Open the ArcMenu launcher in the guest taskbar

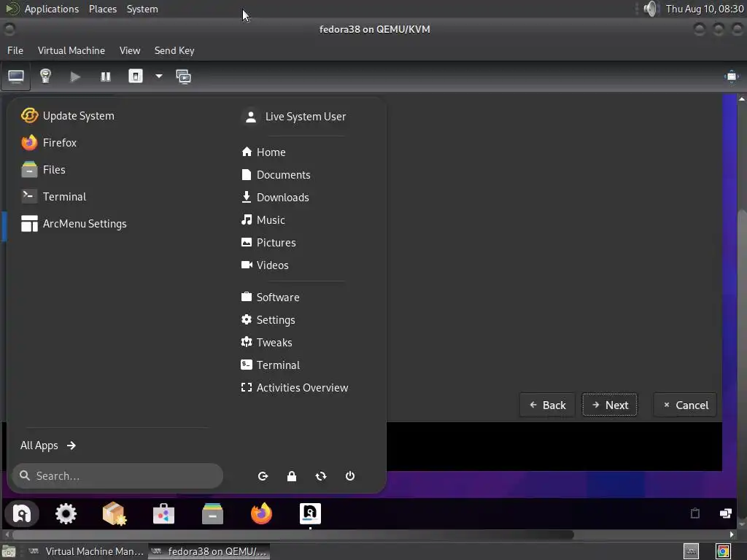click(x=22, y=514)
